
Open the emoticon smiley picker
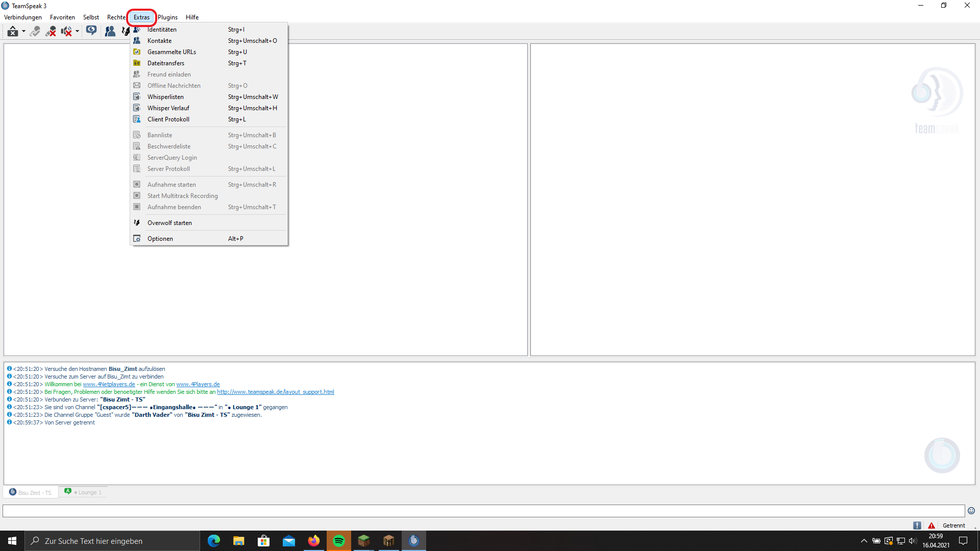coord(971,511)
